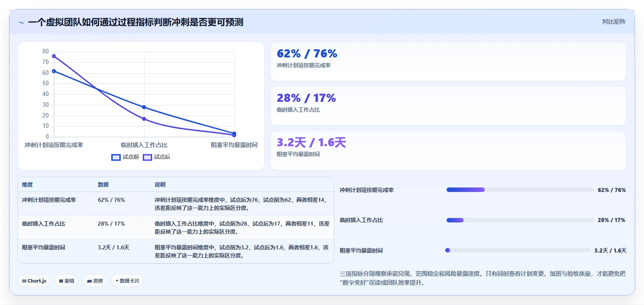Viewport: 644px width, 305px height.
Task: Click the 28% / 17% progress value label
Action: pos(612,220)
